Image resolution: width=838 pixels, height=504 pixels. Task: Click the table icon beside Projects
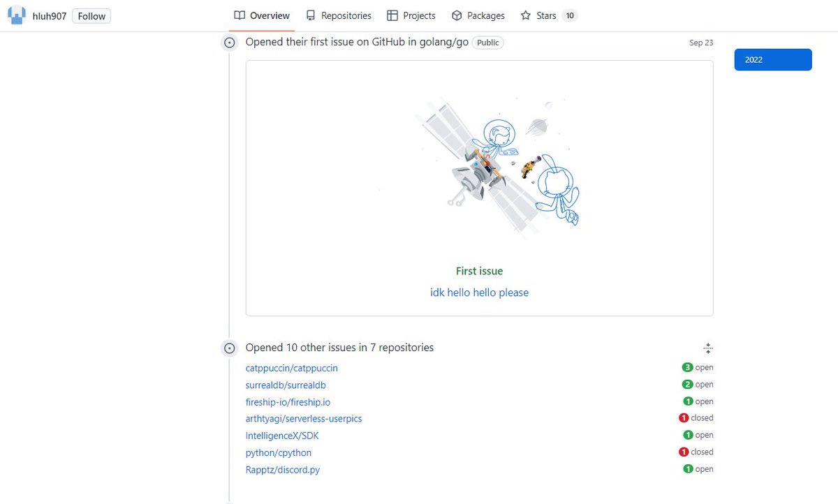392,15
